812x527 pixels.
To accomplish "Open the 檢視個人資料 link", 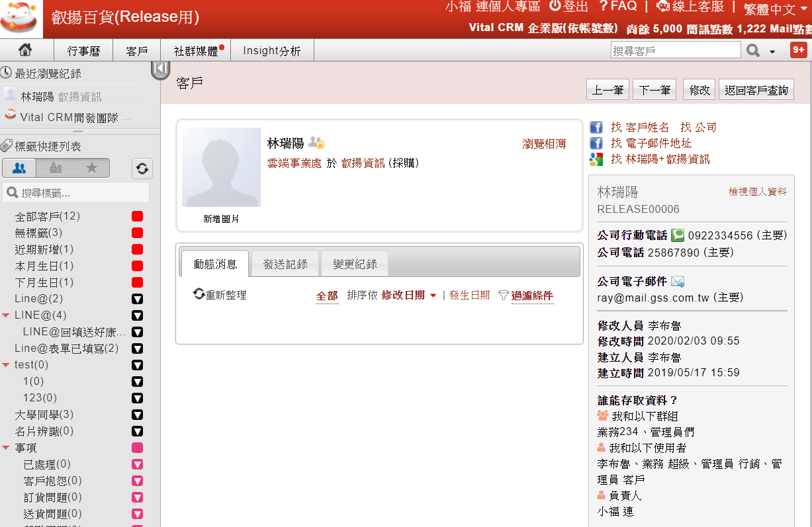I will point(758,192).
